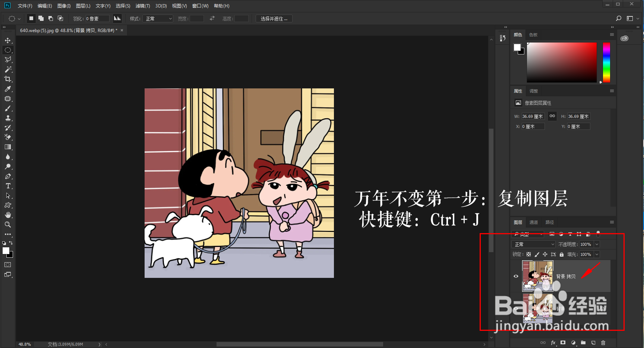The image size is (644, 348).
Task: Open the layer blend mode dropdown 正常
Action: click(534, 244)
